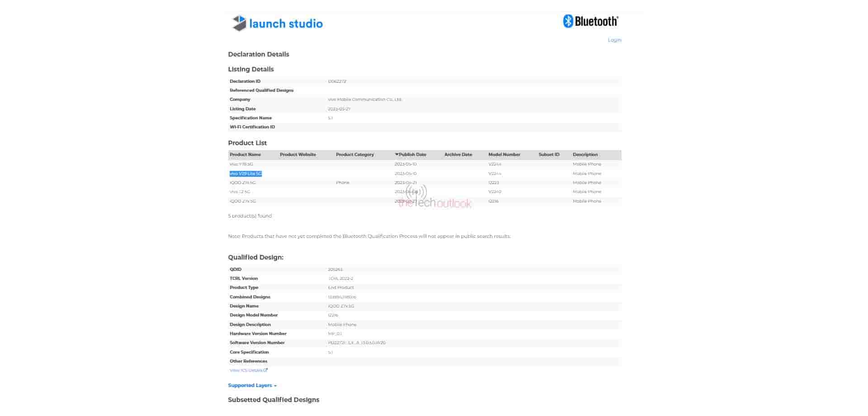Click the Subset ID column header

pos(549,155)
